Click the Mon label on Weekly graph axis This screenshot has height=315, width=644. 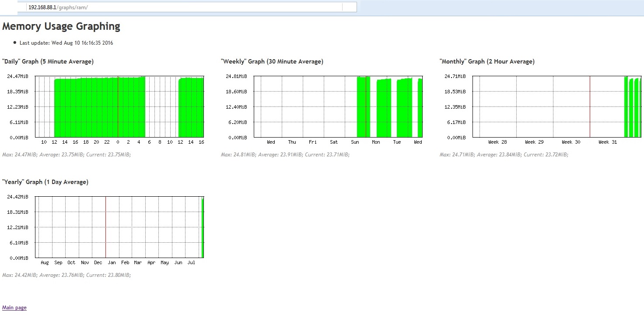376,142
